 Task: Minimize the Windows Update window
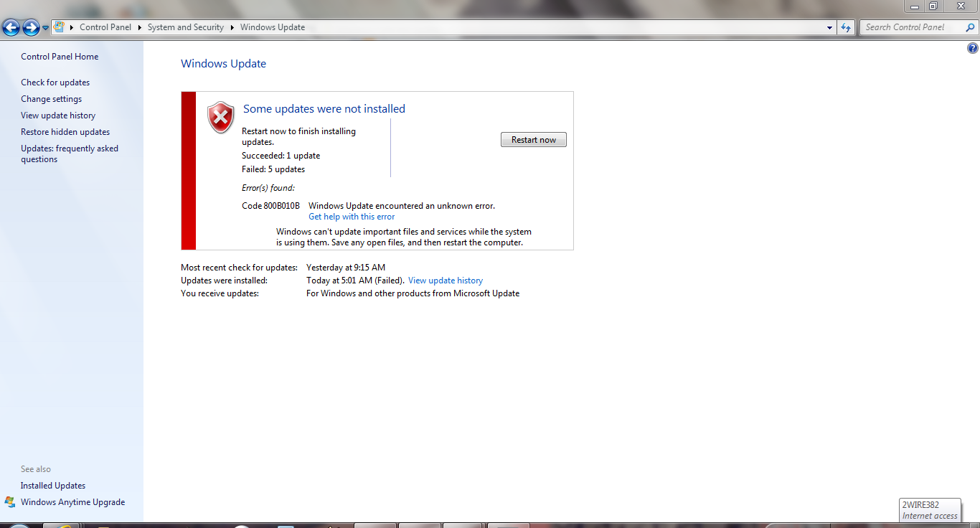tap(914, 6)
